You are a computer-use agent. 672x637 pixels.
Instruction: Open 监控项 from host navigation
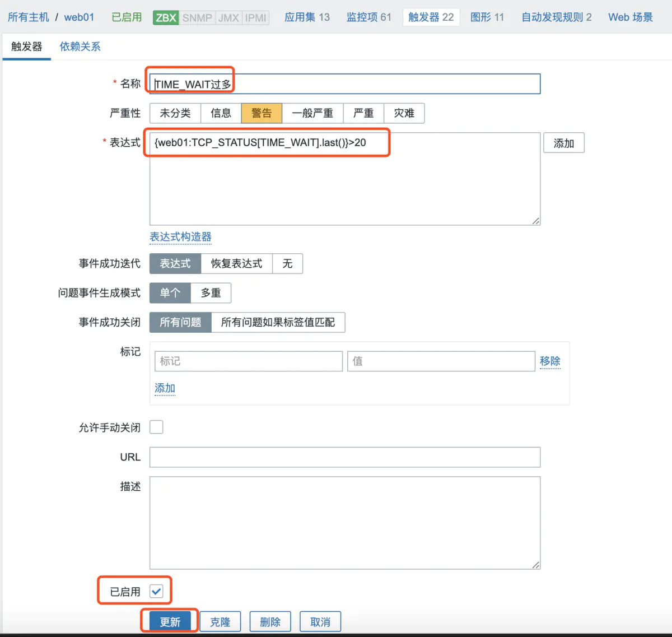[368, 17]
